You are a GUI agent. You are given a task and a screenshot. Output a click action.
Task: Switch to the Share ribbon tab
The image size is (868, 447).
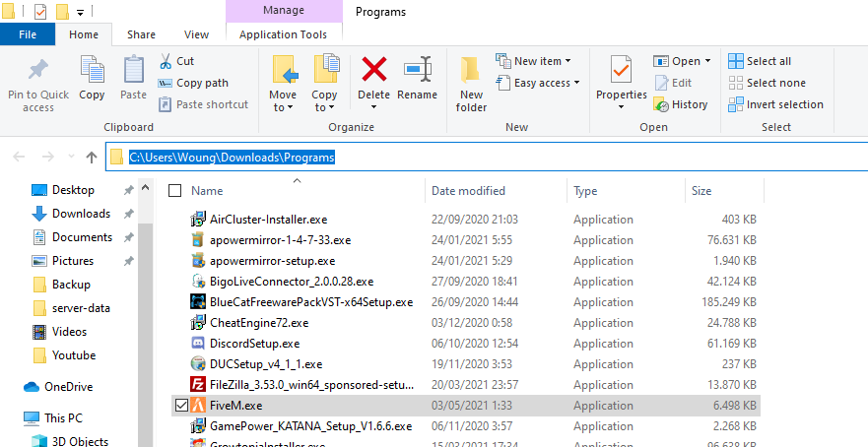click(x=141, y=34)
